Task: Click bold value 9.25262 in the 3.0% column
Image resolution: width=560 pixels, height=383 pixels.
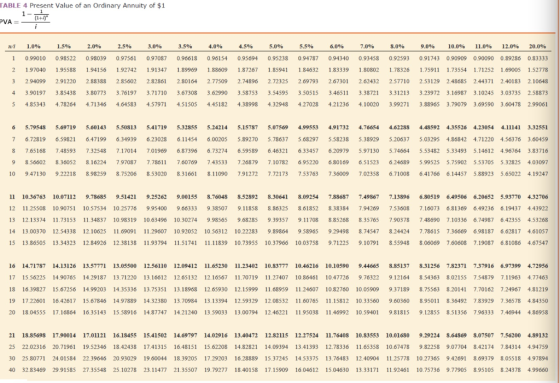Action: tap(156, 197)
